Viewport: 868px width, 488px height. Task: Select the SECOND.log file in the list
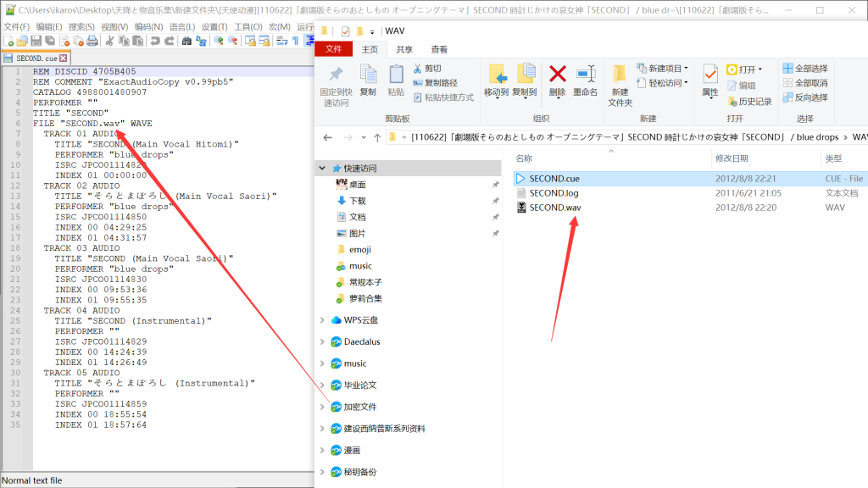click(x=554, y=193)
